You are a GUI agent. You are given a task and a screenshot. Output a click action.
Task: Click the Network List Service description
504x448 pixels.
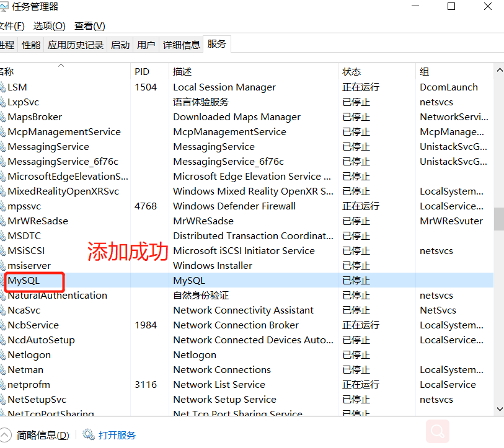[x=219, y=385]
